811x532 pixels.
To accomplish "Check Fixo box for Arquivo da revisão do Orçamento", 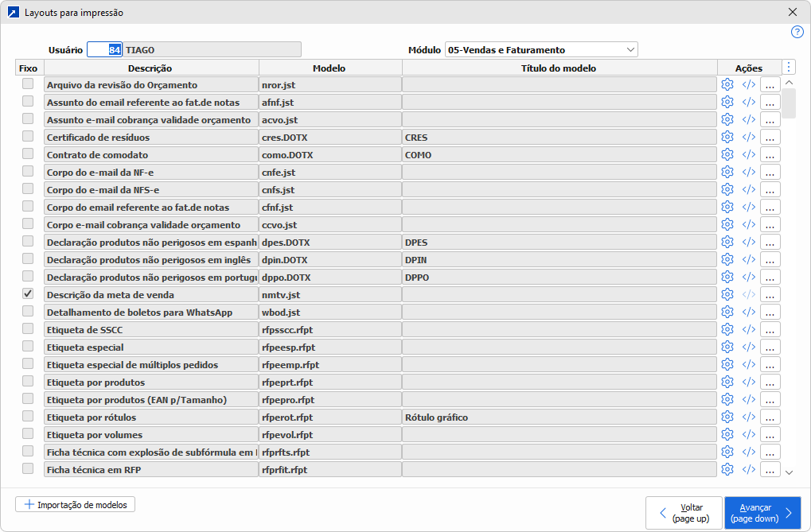I will (x=28, y=83).
